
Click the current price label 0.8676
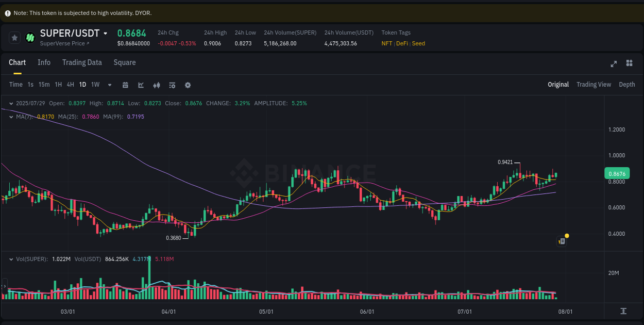click(617, 173)
